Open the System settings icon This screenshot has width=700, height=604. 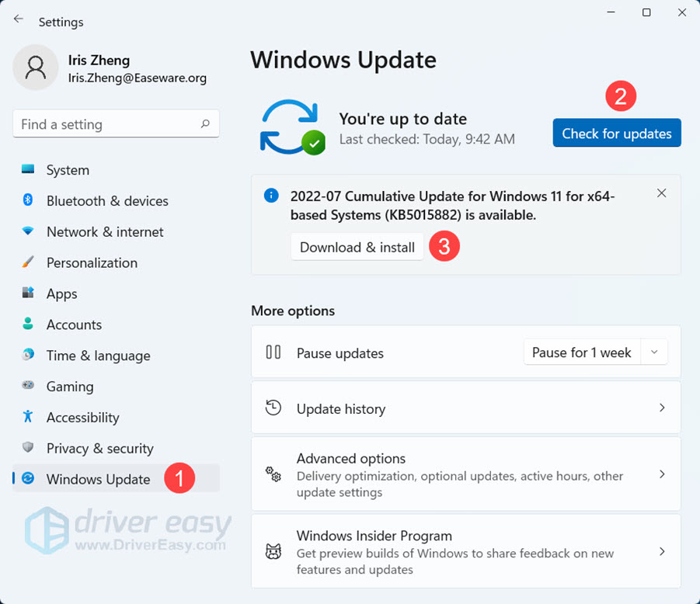[x=26, y=169]
